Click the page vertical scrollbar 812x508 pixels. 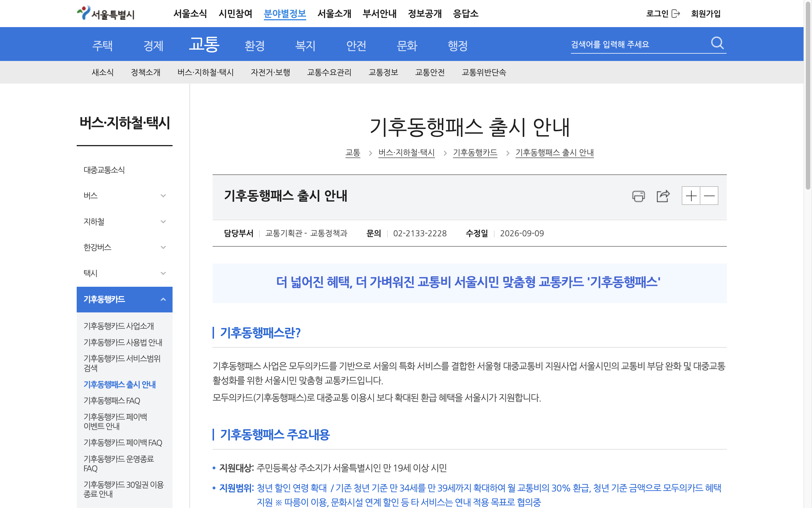pyautogui.click(x=808, y=95)
